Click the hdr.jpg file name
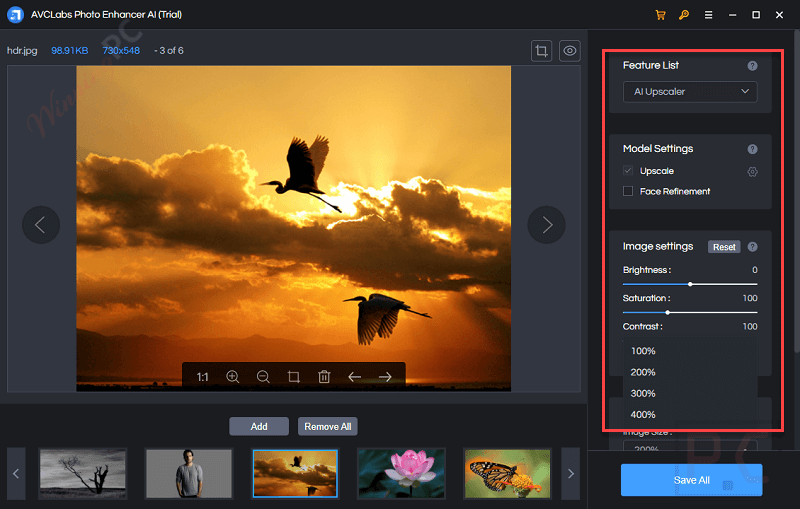Viewport: 800px width, 509px height. tap(22, 50)
